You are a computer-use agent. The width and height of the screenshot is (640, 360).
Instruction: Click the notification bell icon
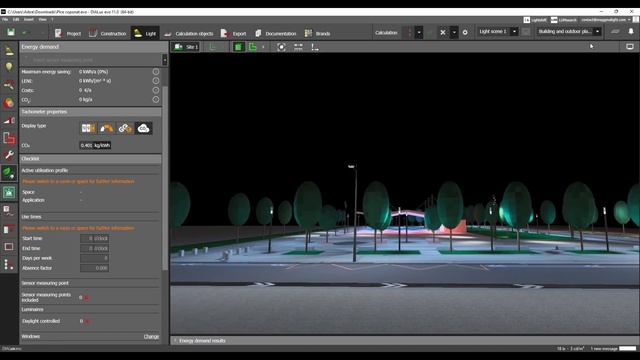click(631, 31)
